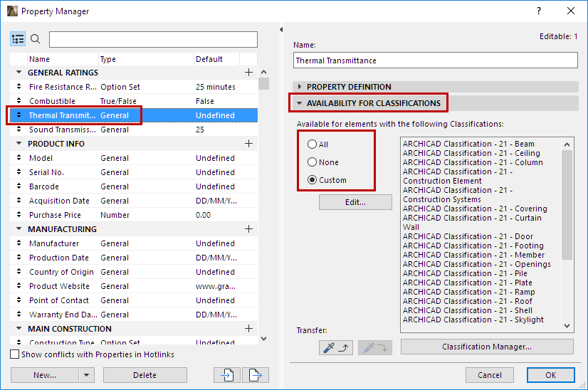Click the import properties icon button
This screenshot has height=390, width=588.
point(227,375)
